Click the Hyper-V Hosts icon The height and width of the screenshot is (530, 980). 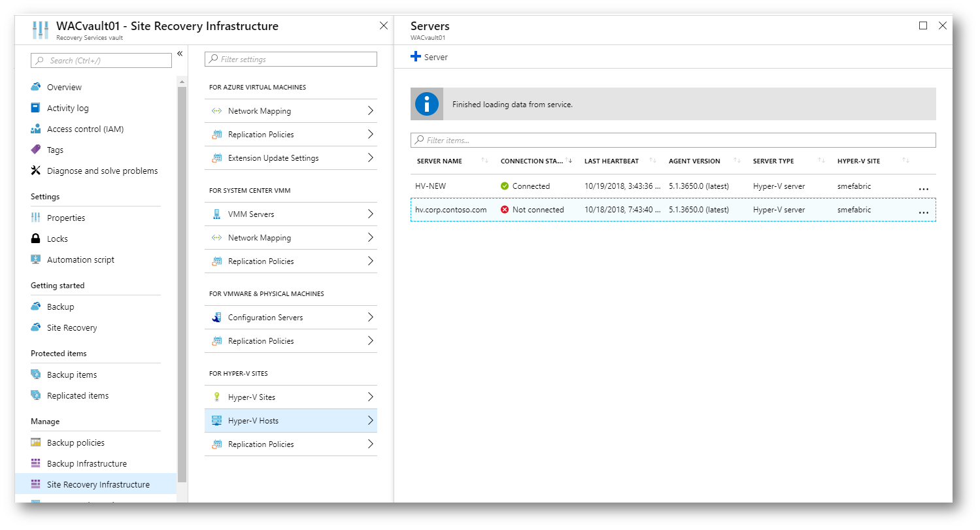click(216, 421)
